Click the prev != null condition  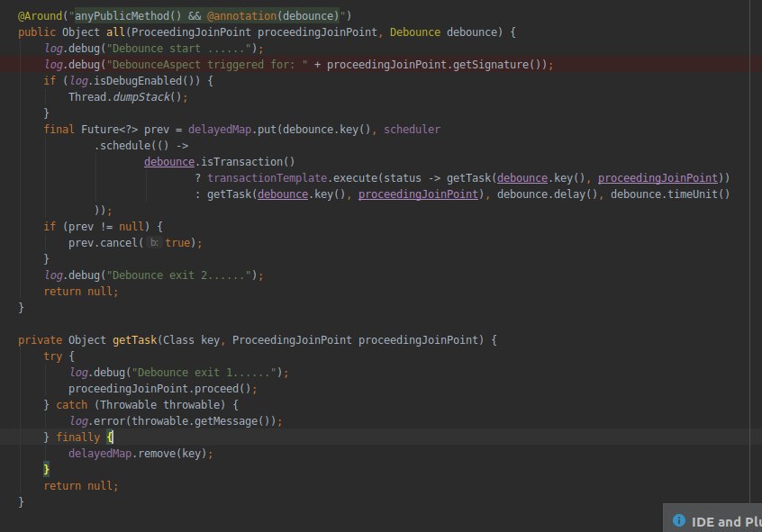pyautogui.click(x=106, y=227)
